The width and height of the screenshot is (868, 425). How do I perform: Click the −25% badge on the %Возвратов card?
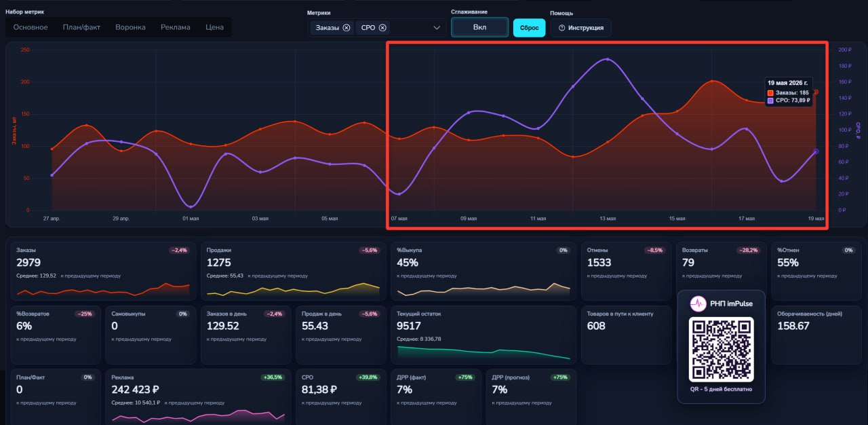point(85,314)
